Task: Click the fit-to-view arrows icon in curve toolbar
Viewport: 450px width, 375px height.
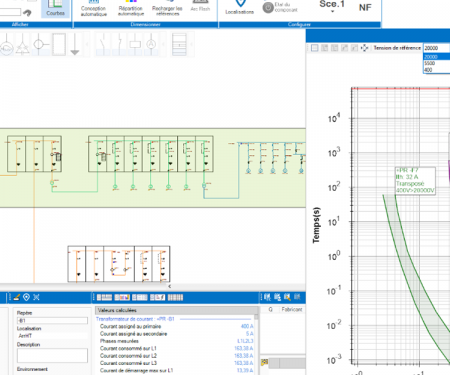Action: coord(364,48)
